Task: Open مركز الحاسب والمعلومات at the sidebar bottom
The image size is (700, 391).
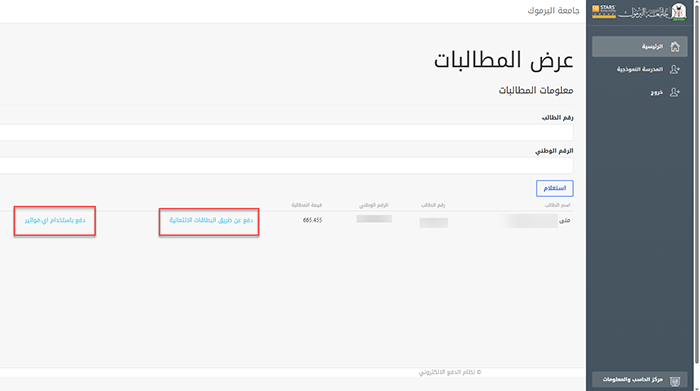Action: point(639,379)
